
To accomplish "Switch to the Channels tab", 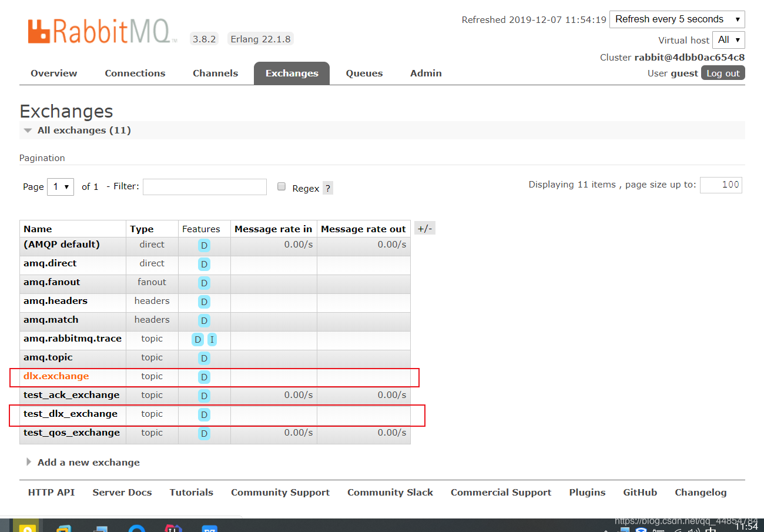I will tap(216, 73).
